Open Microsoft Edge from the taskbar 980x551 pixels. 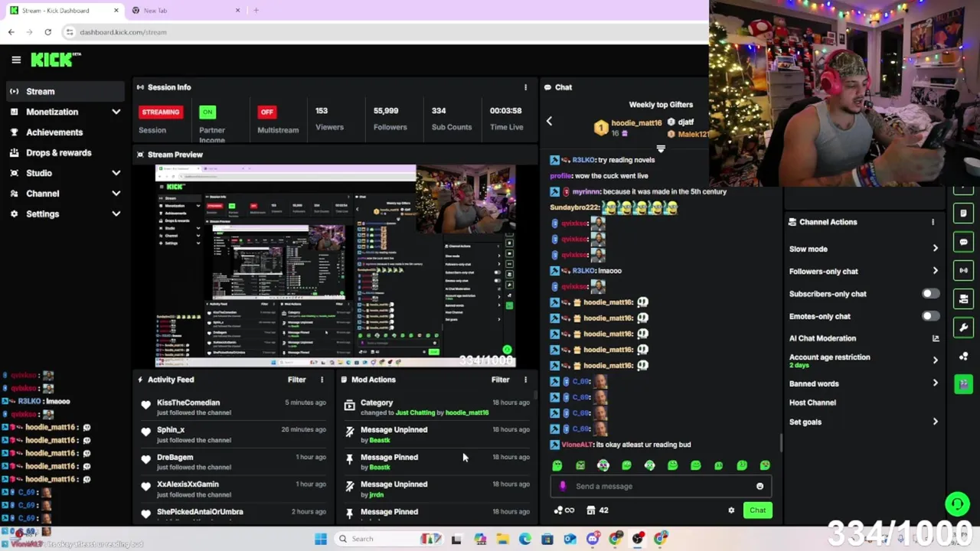coord(525,539)
